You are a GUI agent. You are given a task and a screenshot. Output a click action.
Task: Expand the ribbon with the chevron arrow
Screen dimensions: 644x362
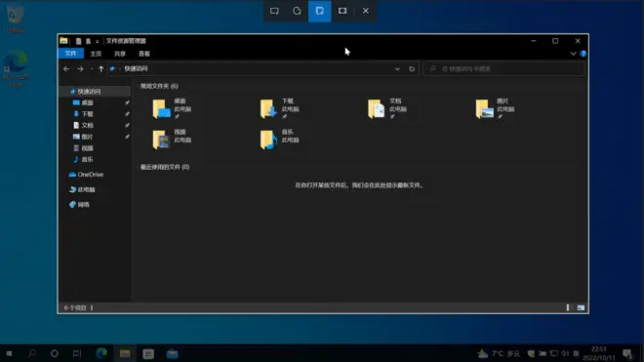click(x=573, y=54)
